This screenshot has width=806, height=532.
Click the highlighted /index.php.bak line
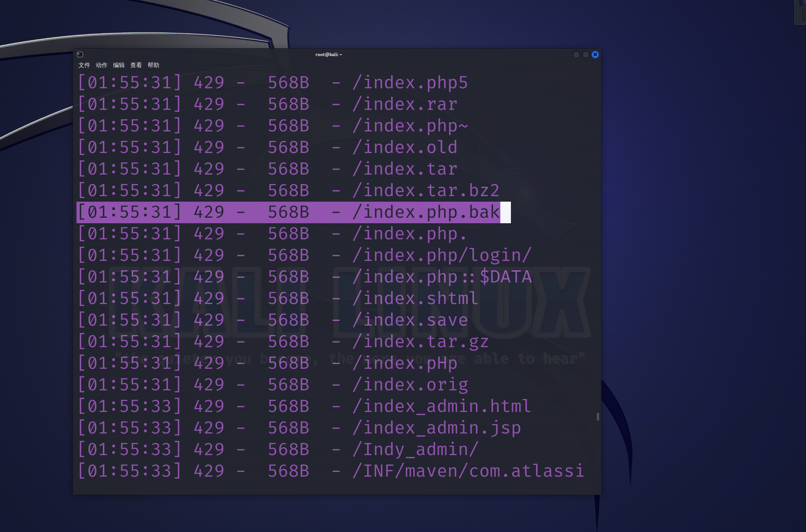click(426, 212)
